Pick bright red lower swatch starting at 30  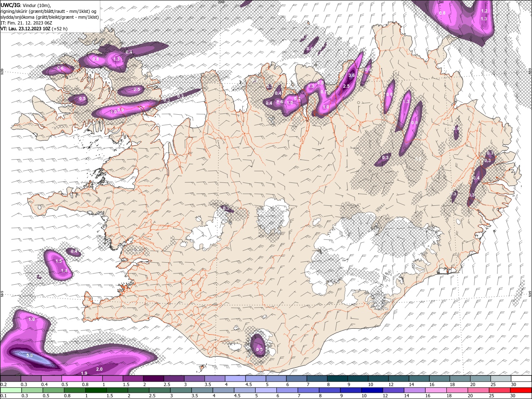tap(521, 390)
